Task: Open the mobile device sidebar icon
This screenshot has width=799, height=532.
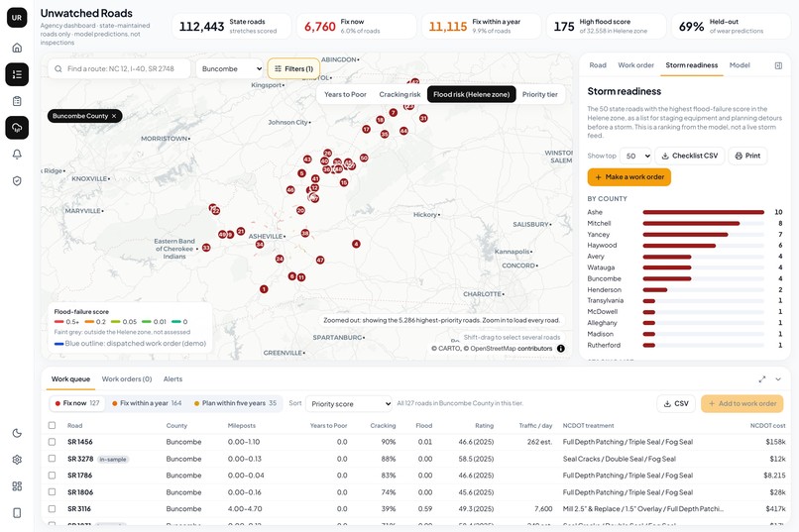Action: [x=17, y=512]
